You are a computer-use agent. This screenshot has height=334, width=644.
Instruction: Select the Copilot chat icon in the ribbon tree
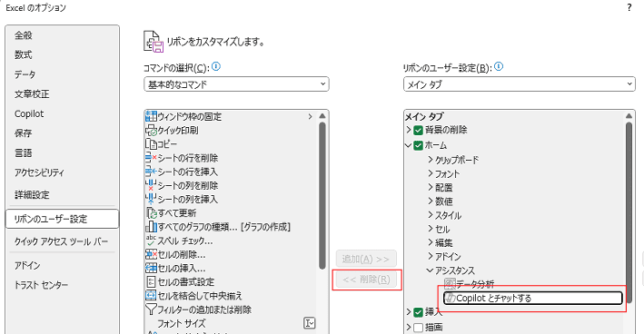451,298
